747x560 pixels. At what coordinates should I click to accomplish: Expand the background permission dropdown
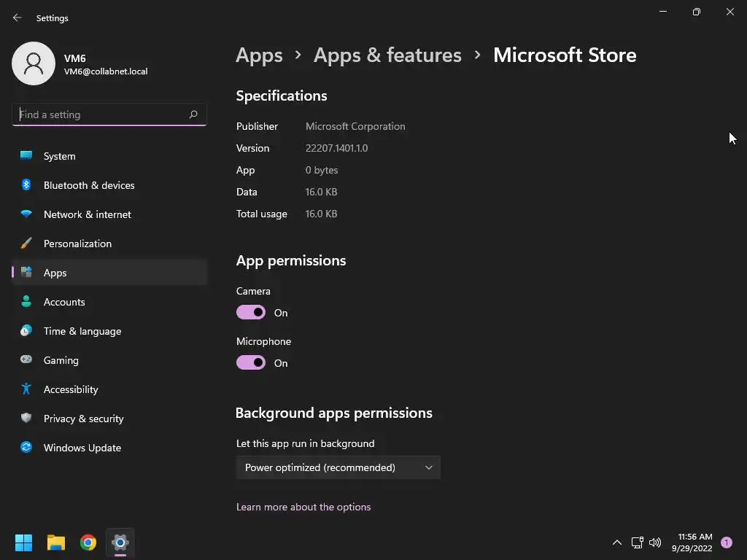338,467
